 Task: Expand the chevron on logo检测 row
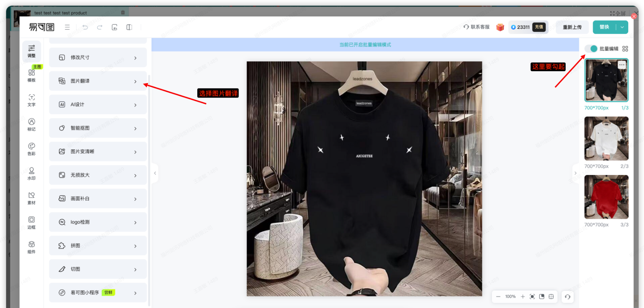click(135, 223)
